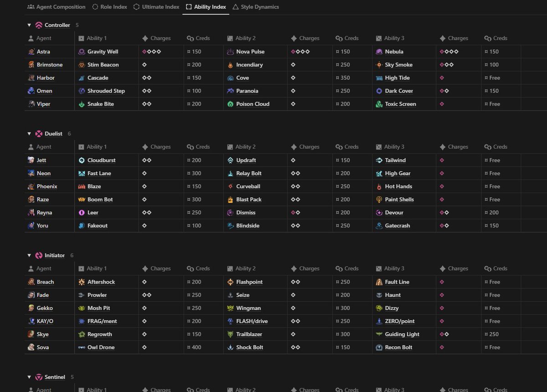Click the Initiator role icon

(39, 255)
